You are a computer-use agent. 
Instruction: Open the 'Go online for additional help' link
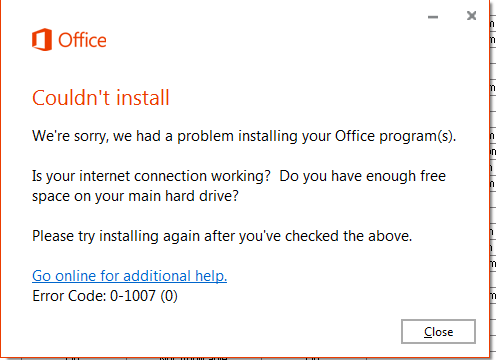(129, 276)
